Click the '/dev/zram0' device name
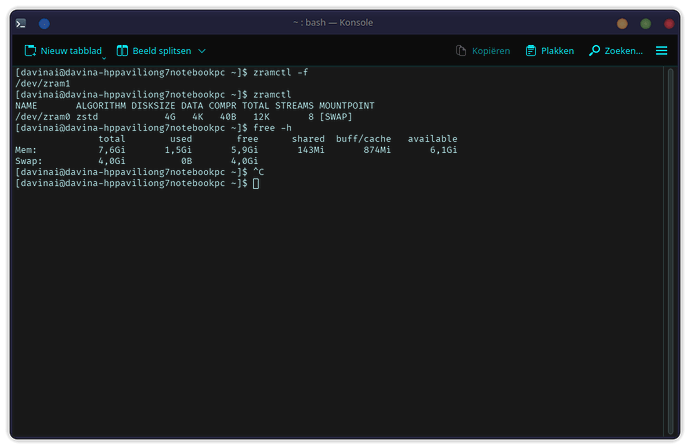 tap(43, 117)
